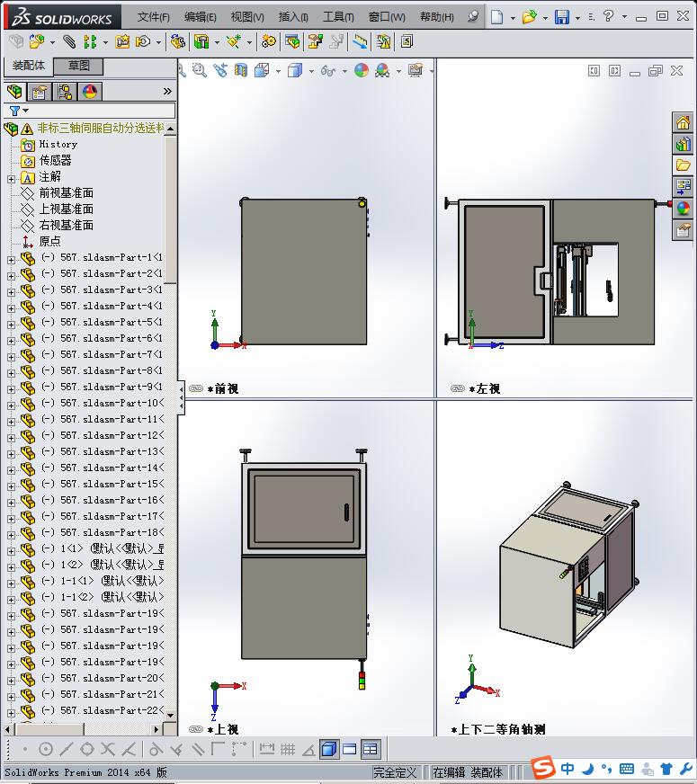The width and height of the screenshot is (697, 784).
Task: Click the Appearances ball icon in task pane
Action: pos(683,209)
